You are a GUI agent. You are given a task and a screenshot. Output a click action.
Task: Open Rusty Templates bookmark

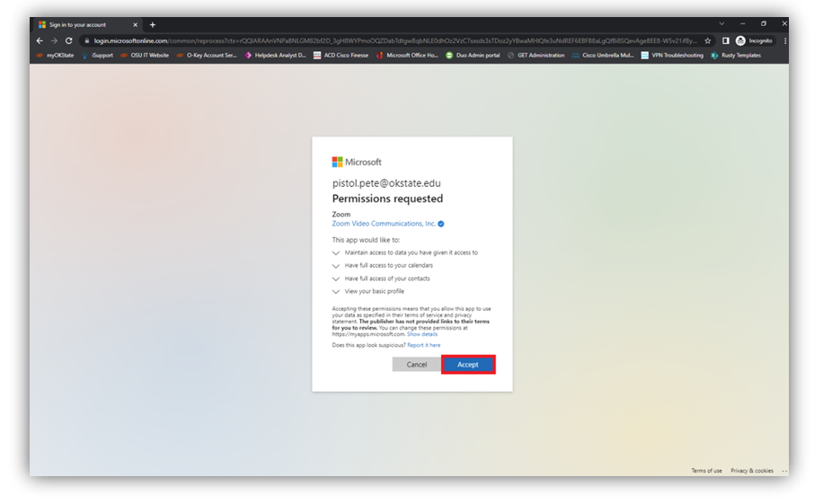[736, 55]
